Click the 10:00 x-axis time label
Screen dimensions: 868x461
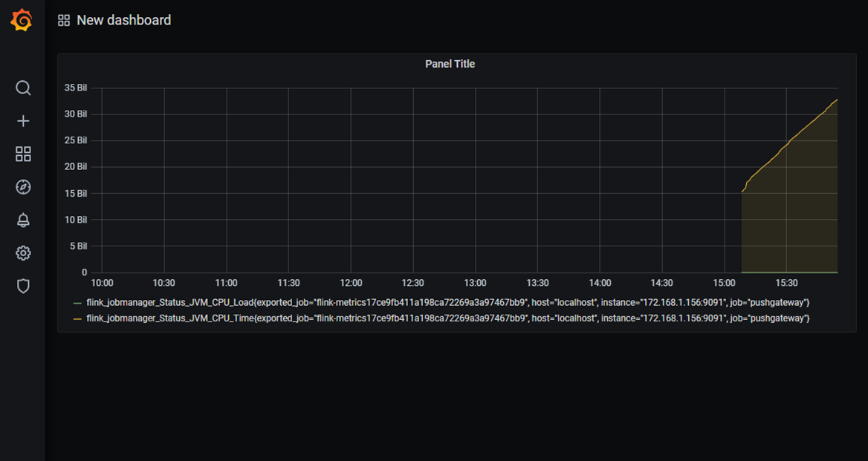tap(102, 282)
